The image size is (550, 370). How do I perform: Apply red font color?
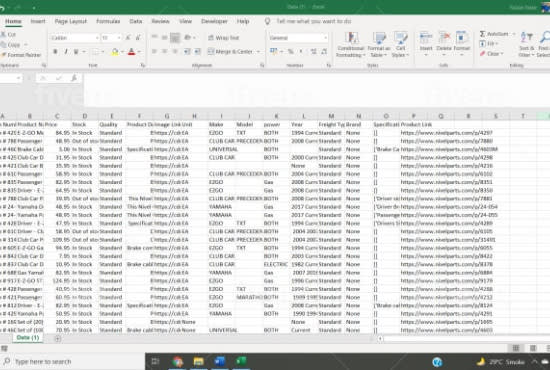[x=132, y=52]
